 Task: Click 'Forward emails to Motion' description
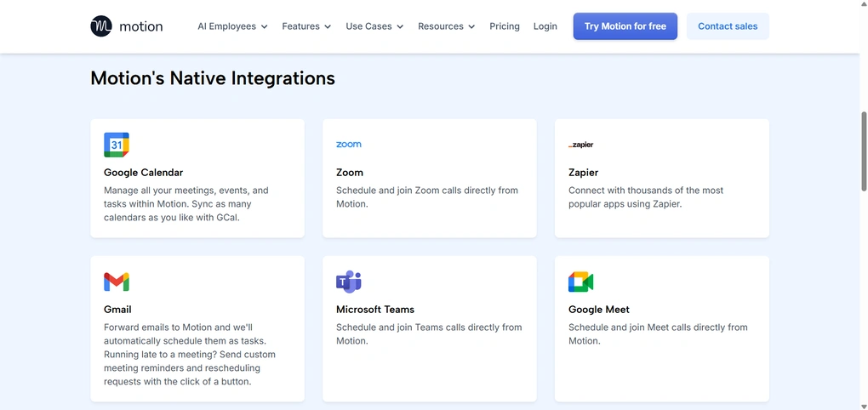[x=189, y=354]
